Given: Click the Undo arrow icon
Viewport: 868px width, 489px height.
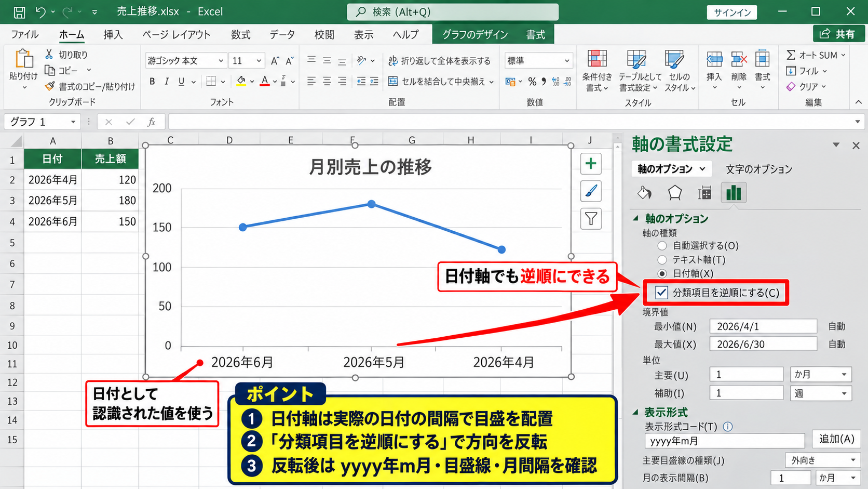Looking at the screenshot, I should tap(40, 11).
